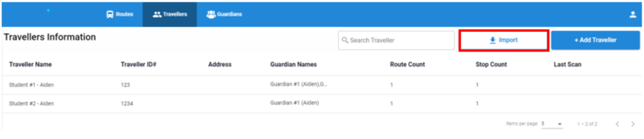The image size is (644, 139).
Task: Sort by Traveller ID# column header
Action: [139, 64]
